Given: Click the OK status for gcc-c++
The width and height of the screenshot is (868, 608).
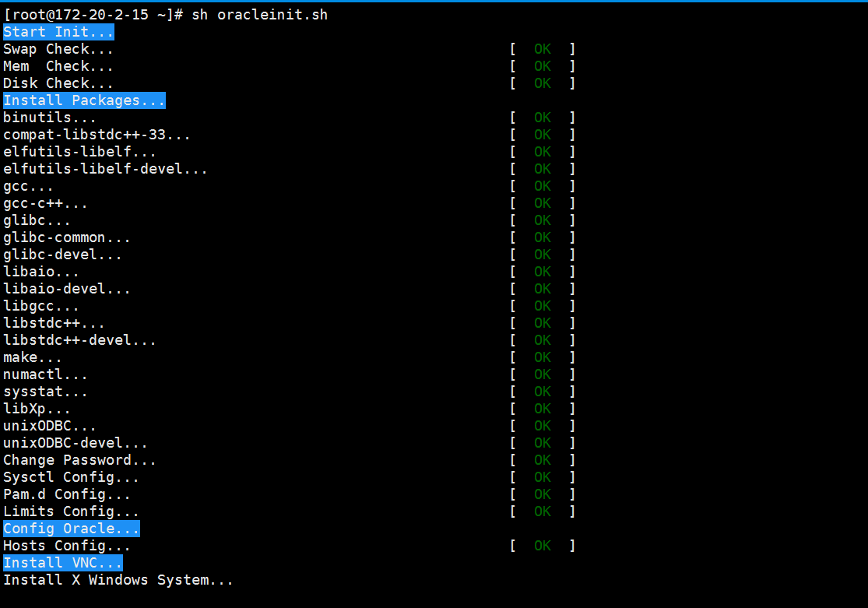Looking at the screenshot, I should coord(543,204).
